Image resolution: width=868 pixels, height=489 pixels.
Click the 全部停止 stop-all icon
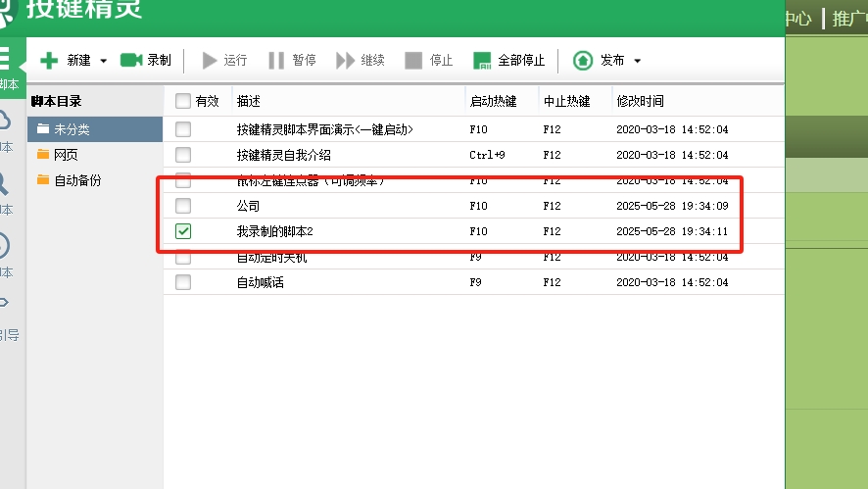tap(482, 61)
